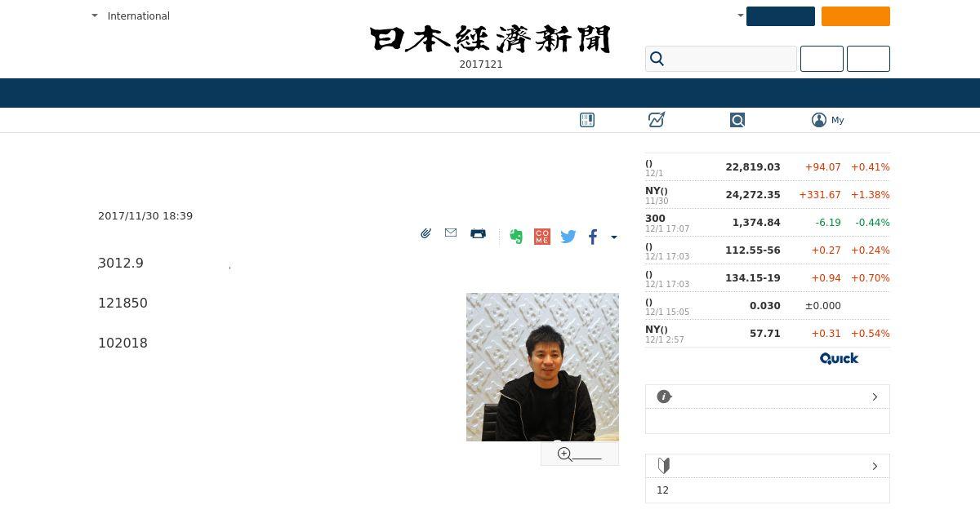Select the 0.030 bond yield row
The width and height of the screenshot is (980, 514).
tap(768, 306)
